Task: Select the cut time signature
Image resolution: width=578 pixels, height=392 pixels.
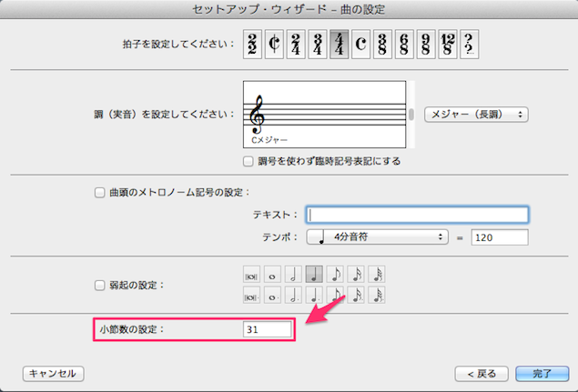Action: pos(274,45)
